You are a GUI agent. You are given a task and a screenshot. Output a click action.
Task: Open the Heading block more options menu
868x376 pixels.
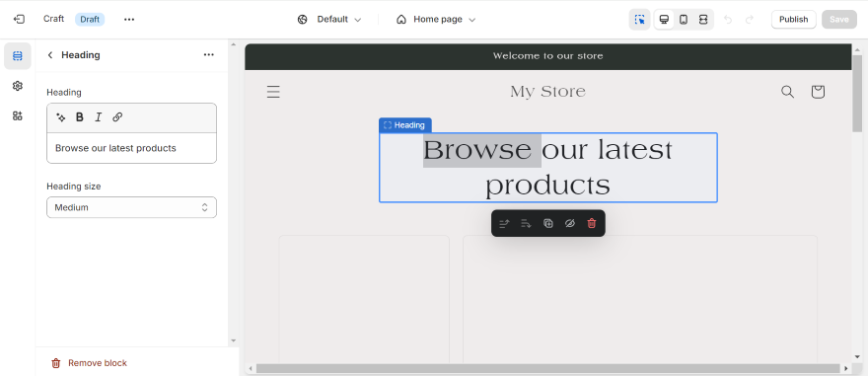coord(209,55)
